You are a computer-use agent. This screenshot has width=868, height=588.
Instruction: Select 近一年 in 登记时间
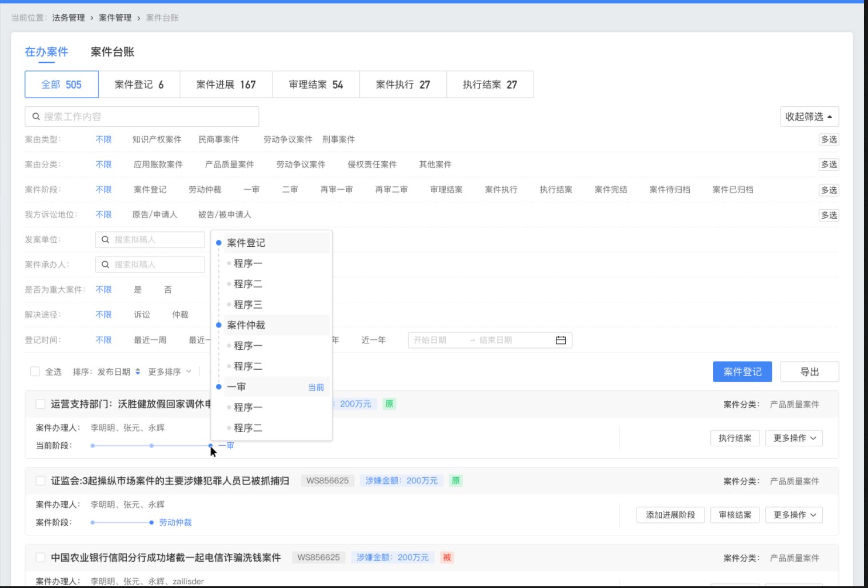pos(373,340)
